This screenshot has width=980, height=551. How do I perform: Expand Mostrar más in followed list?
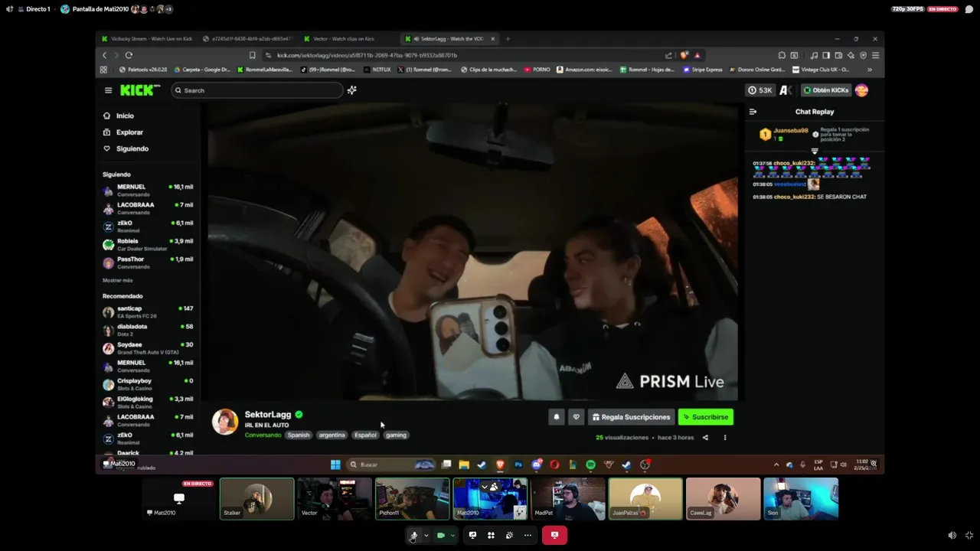pos(117,280)
